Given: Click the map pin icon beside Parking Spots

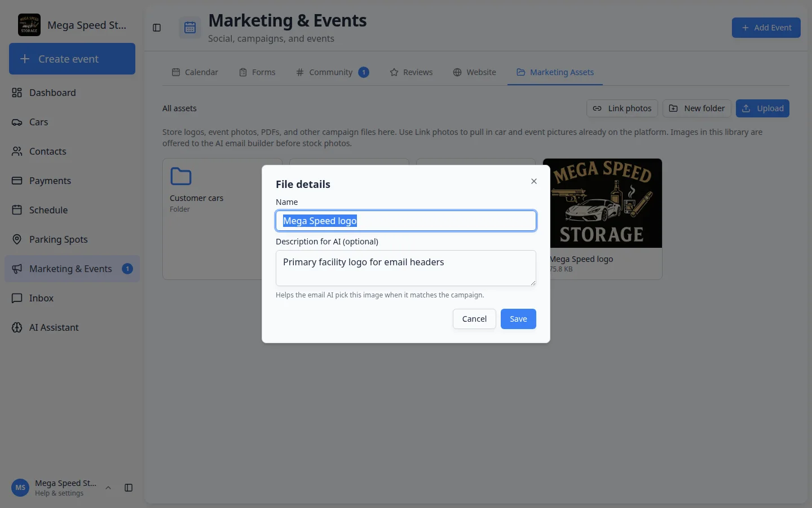Looking at the screenshot, I should (17, 239).
